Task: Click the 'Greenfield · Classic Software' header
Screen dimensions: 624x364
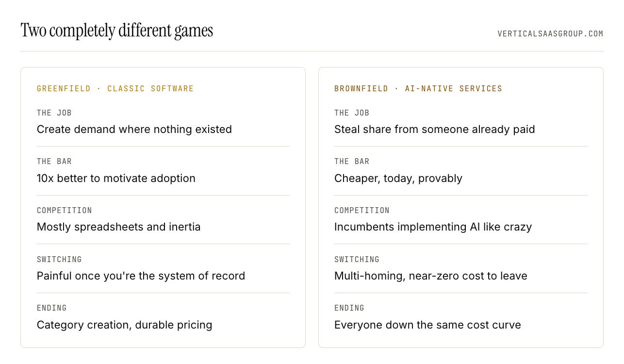Action: 115,88
